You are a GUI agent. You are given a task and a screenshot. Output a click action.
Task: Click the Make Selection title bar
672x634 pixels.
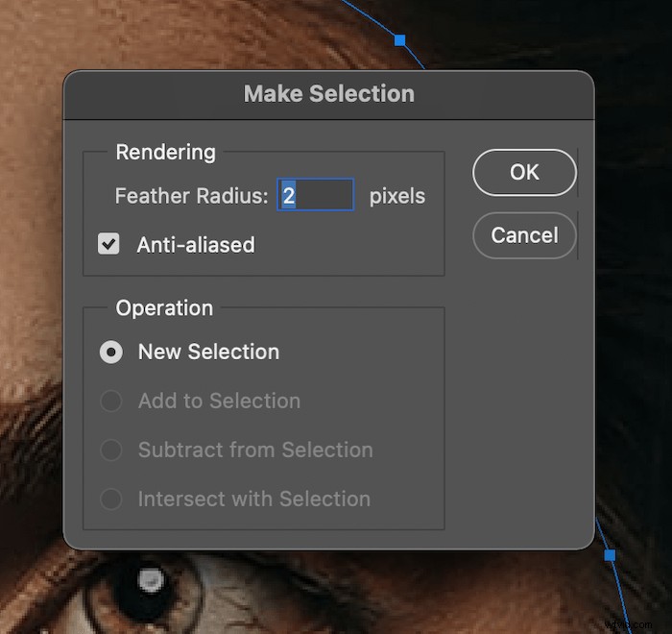click(328, 94)
